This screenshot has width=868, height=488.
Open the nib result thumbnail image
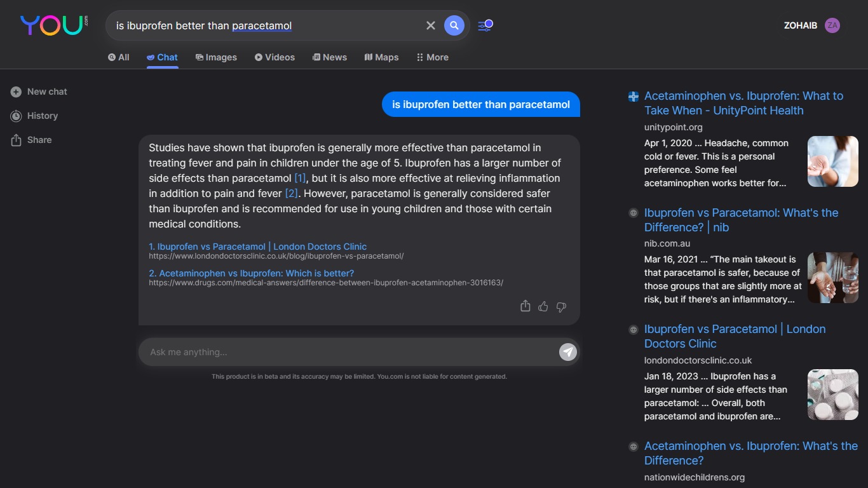tap(832, 278)
